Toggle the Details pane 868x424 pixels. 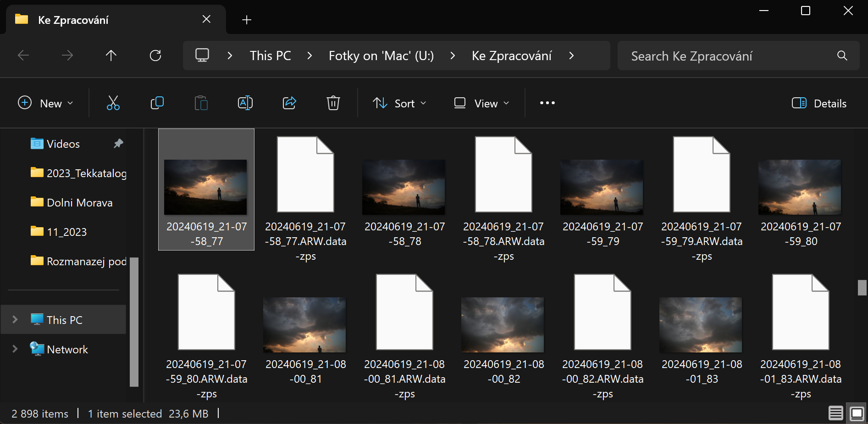click(x=819, y=103)
